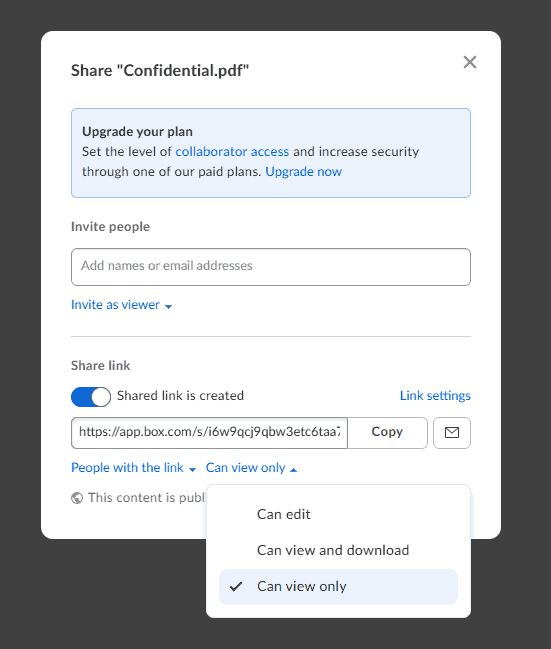Collapse the Can view only permission dropdown

point(251,468)
